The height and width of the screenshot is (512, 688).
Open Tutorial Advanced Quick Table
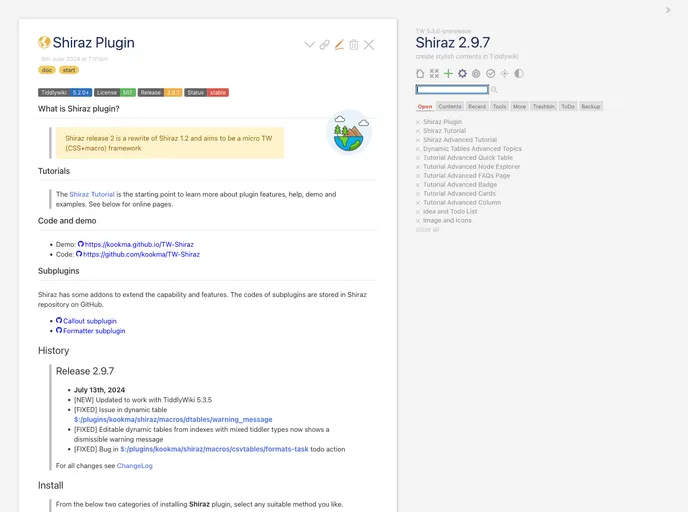[468, 158]
